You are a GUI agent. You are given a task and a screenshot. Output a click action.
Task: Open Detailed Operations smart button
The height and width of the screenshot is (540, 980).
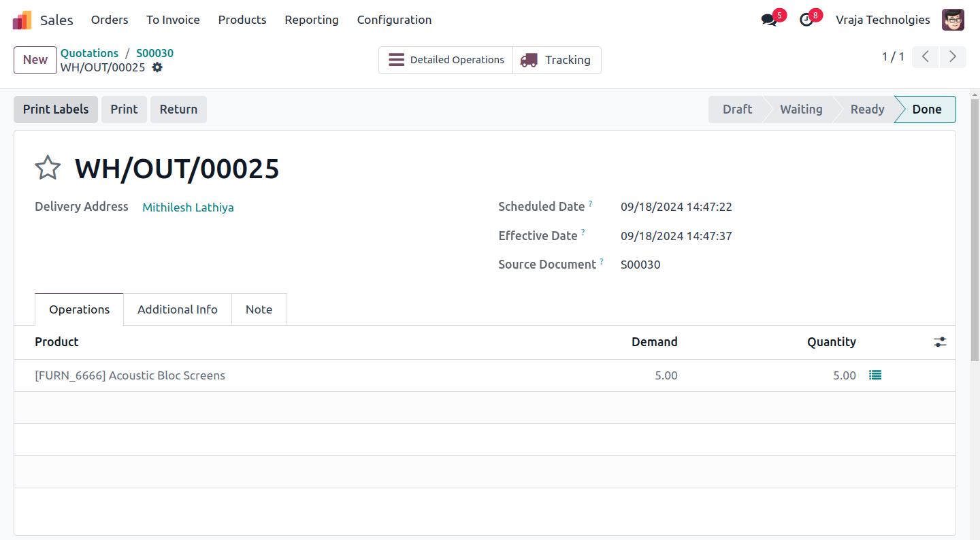point(446,60)
